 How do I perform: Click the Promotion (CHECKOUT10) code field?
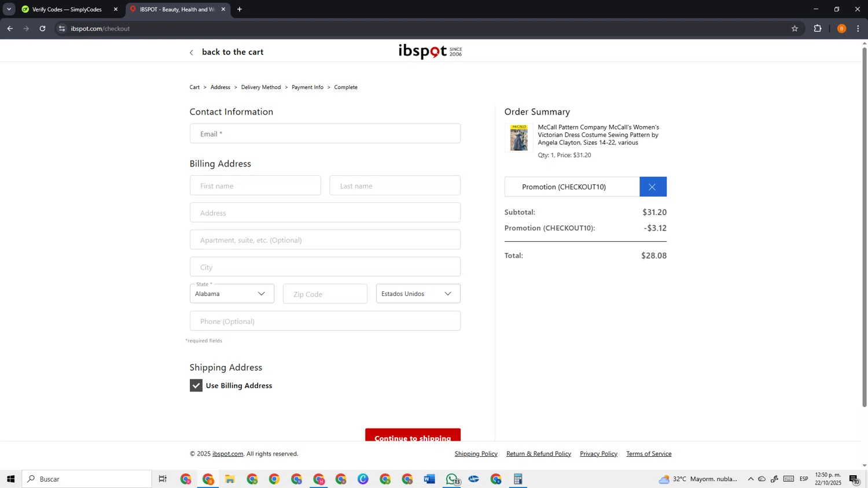572,187
